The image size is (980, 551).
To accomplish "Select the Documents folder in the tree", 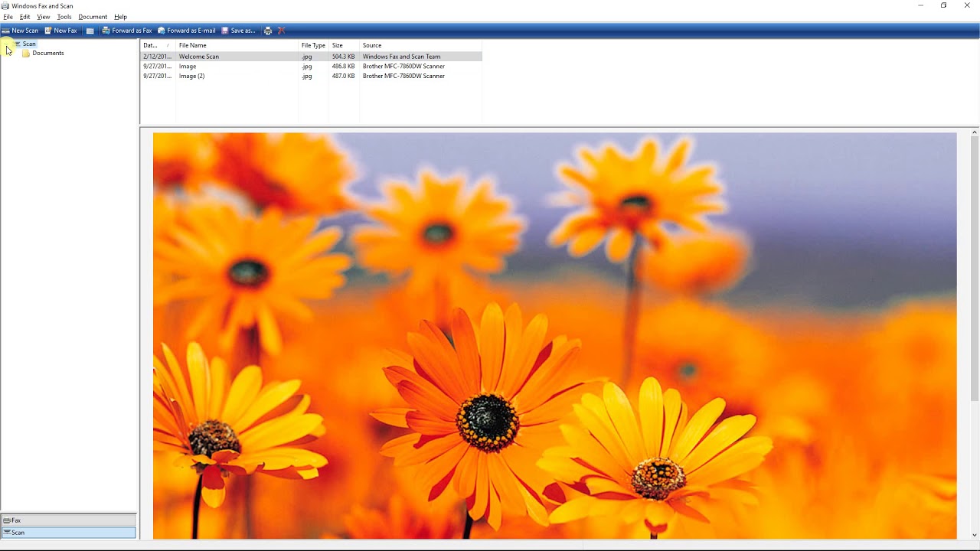I will click(48, 53).
